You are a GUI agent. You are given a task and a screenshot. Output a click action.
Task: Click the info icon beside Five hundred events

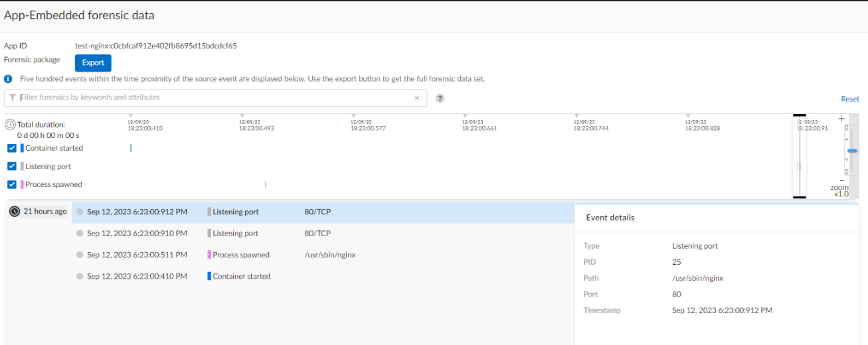tap(9, 78)
